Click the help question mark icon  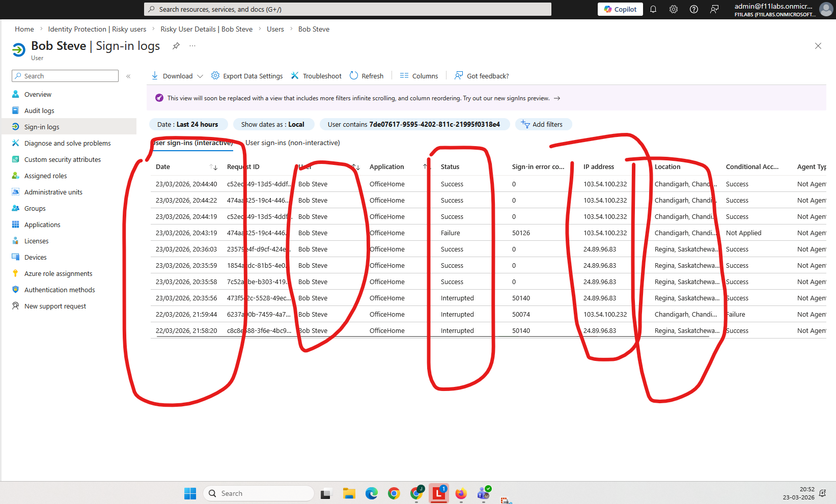pos(694,9)
